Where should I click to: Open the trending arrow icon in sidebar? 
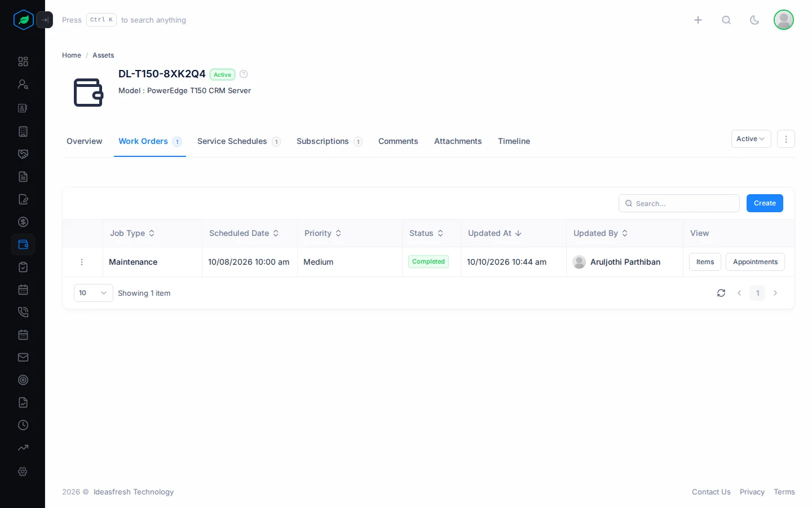tap(23, 448)
